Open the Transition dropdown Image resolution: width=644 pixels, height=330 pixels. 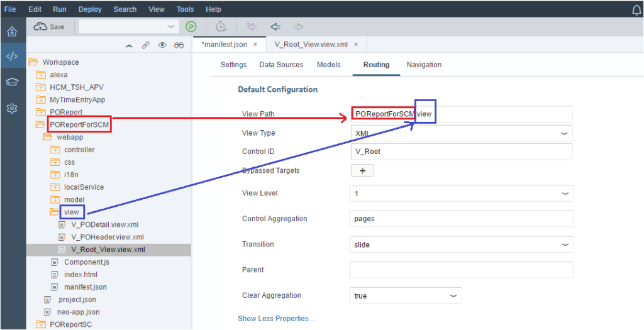coord(461,245)
